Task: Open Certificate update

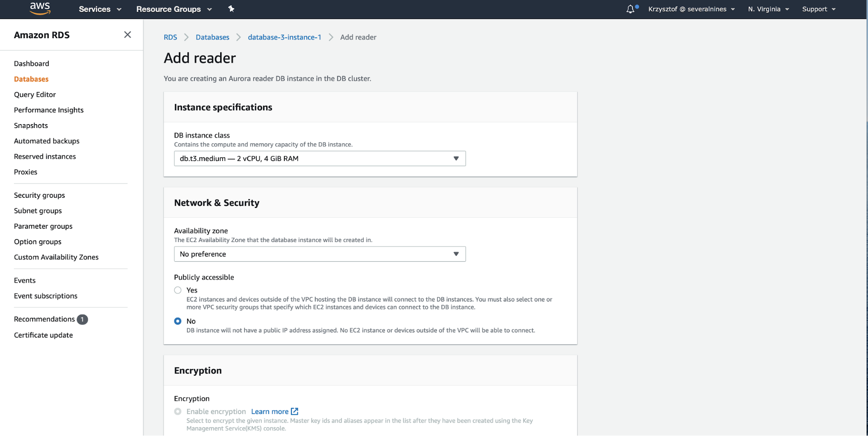Action: click(x=43, y=335)
